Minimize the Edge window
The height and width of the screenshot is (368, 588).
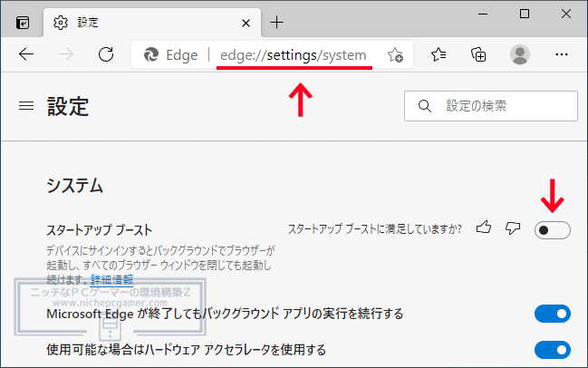click(483, 15)
